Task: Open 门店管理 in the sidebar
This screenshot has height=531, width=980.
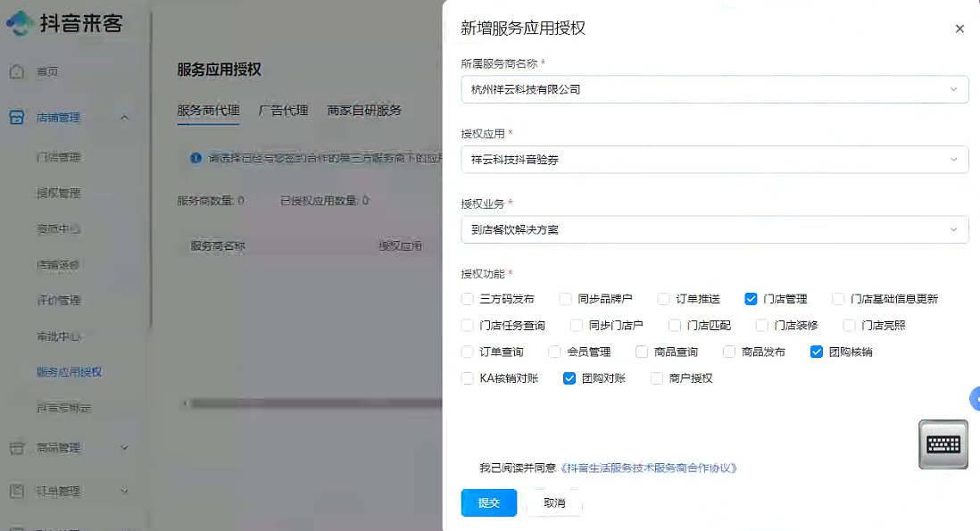Action: pos(59,157)
